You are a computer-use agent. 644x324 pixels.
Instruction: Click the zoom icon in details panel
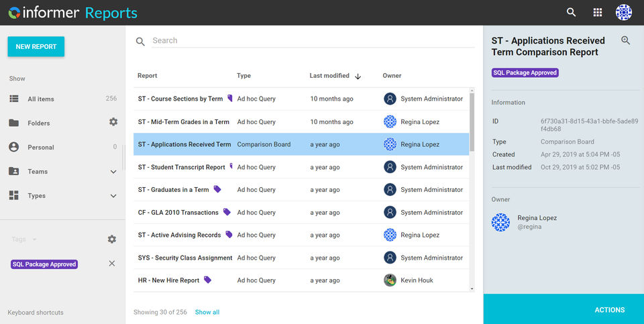coord(626,41)
